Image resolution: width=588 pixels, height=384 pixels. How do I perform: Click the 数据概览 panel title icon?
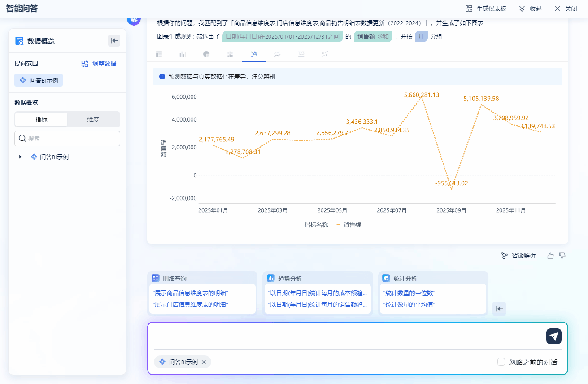click(x=19, y=41)
